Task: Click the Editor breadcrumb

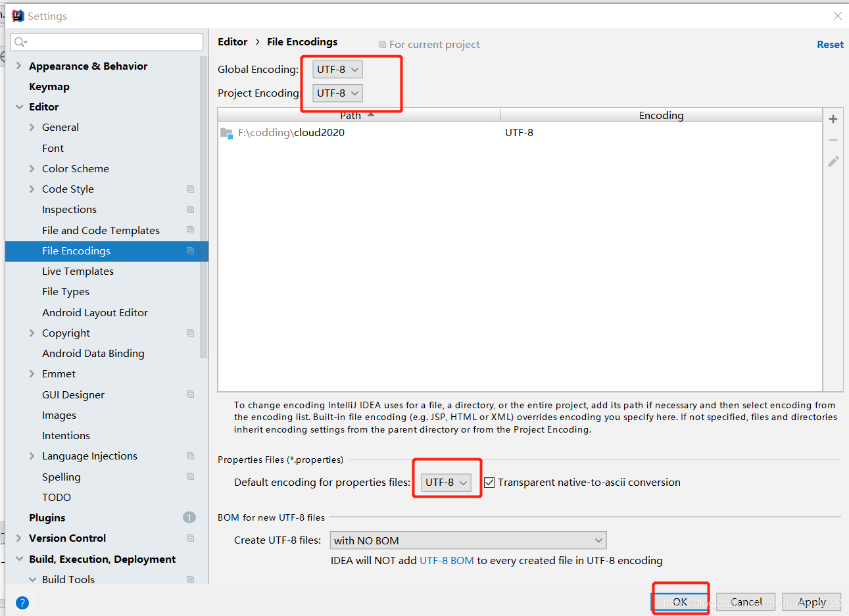Action: 233,42
